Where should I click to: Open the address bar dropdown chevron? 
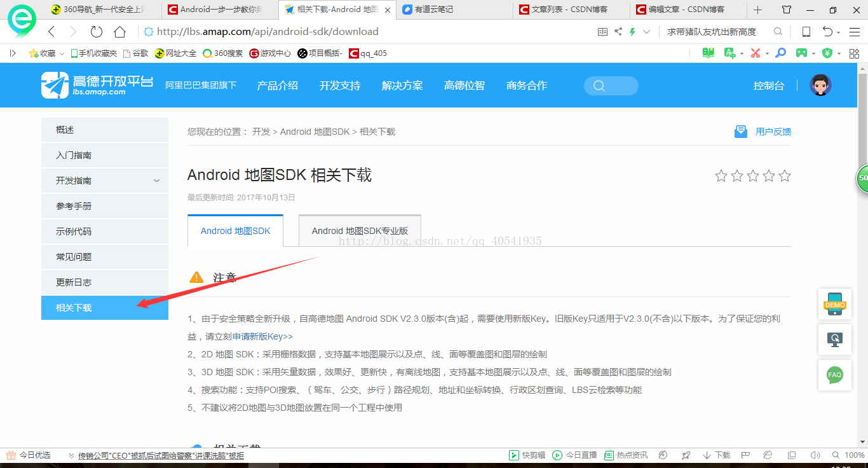click(647, 32)
